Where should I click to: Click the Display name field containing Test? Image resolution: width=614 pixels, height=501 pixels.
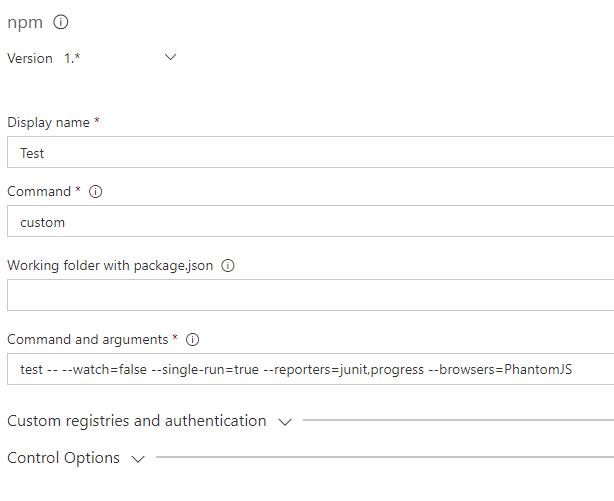310,153
